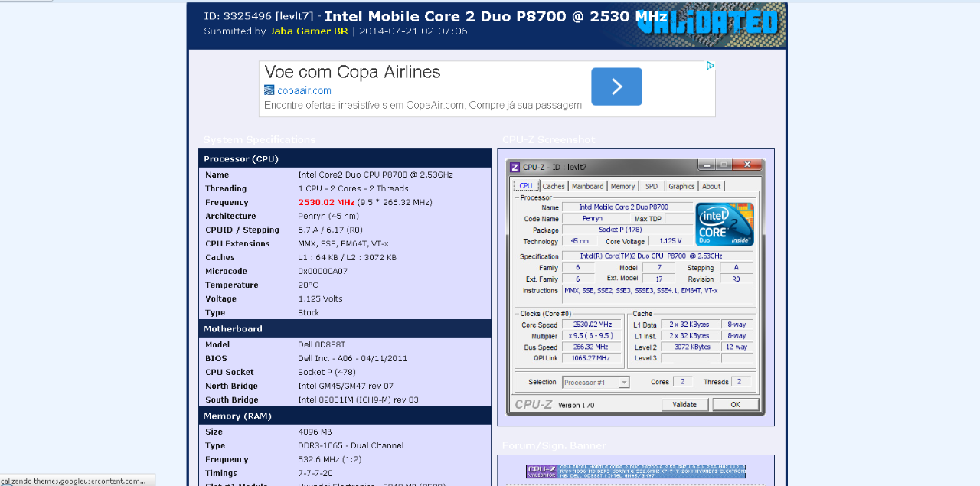
Task: Click the '28°C' temperature value
Action: point(308,285)
